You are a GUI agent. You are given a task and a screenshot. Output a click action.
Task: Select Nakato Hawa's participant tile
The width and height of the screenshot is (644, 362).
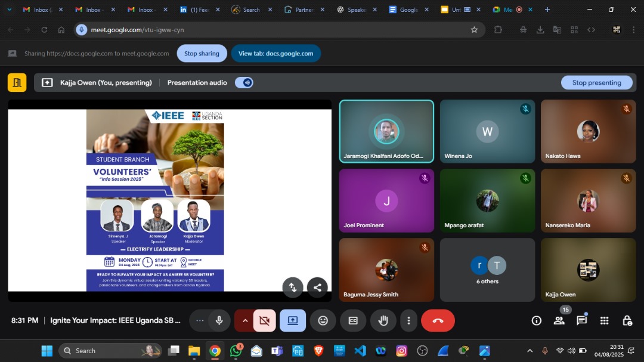(x=588, y=131)
